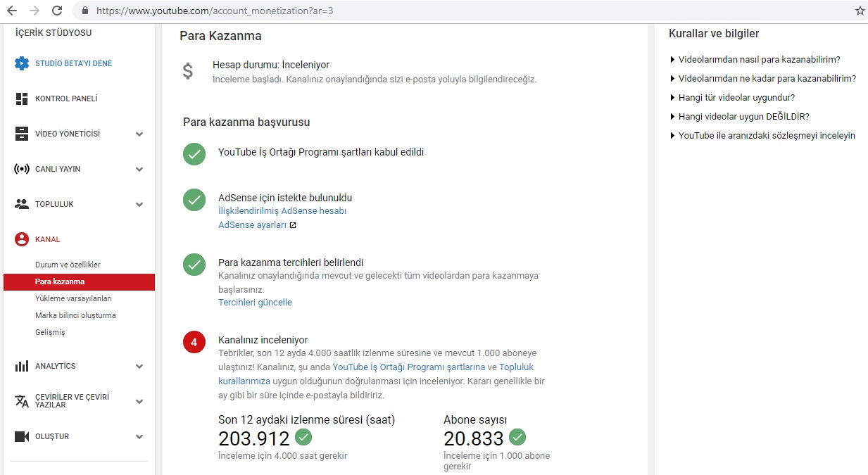868x475 pixels.
Task: Click the Kurallar ve bilgiler heading
Action: (714, 34)
